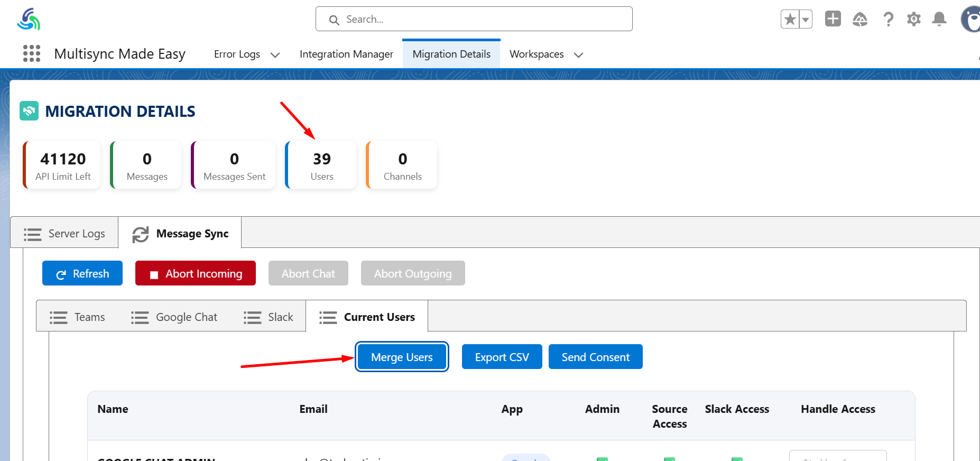Image resolution: width=980 pixels, height=461 pixels.
Task: Open the Help question mark icon
Action: [889, 20]
